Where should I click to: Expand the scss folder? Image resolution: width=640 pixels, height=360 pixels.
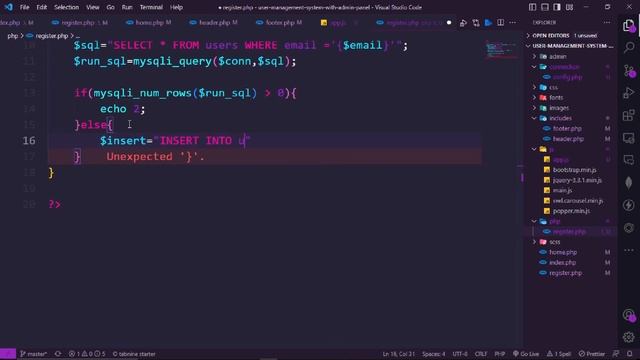pyautogui.click(x=571, y=242)
